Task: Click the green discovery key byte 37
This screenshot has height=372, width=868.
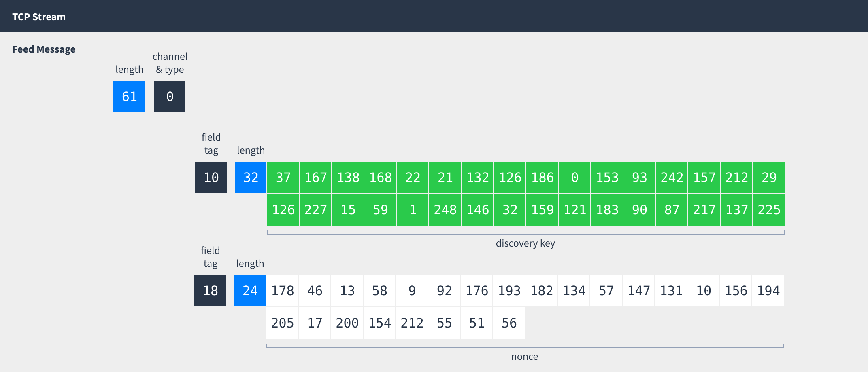Action: [283, 178]
